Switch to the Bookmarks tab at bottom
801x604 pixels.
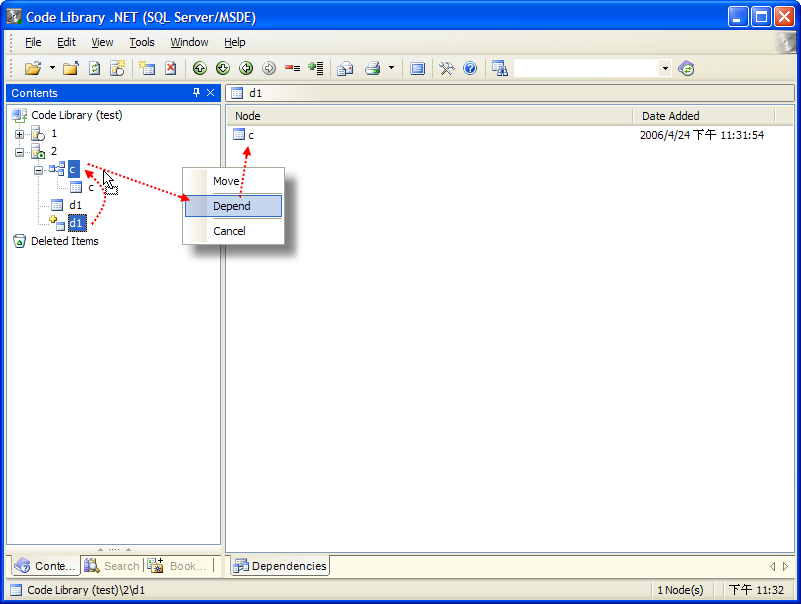[177, 566]
